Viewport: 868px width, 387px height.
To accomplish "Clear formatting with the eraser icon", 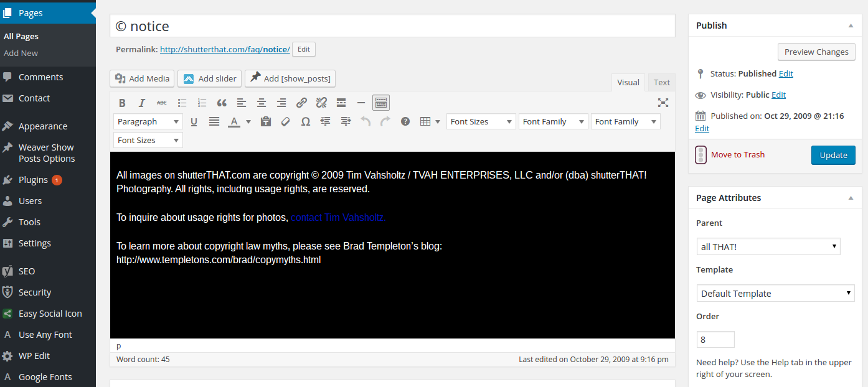I will click(x=286, y=122).
